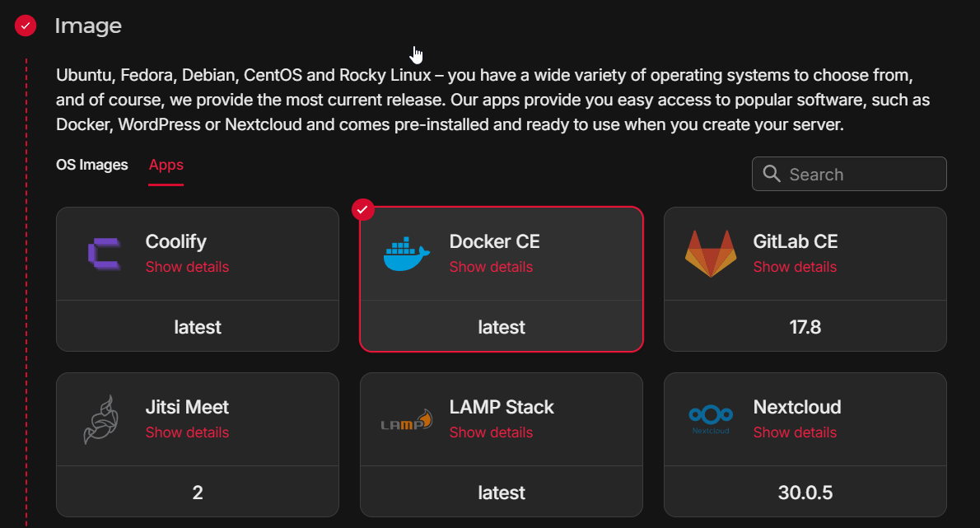Choose Nextcloud version 30.0.5
980x528 pixels.
(805, 493)
